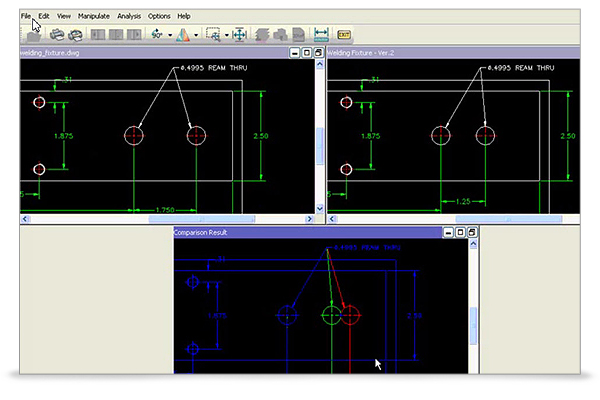The image size is (600, 400).
Task: Select the zoom window tool icon
Action: pyautogui.click(x=214, y=34)
